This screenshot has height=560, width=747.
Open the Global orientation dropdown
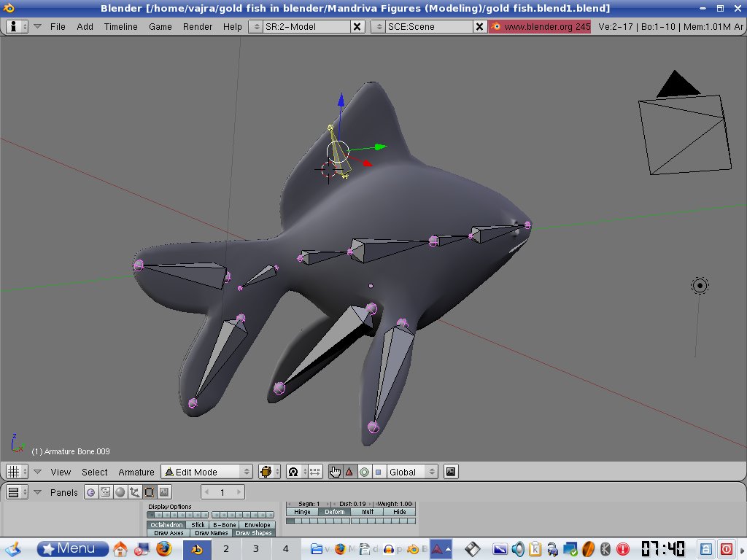(x=412, y=472)
